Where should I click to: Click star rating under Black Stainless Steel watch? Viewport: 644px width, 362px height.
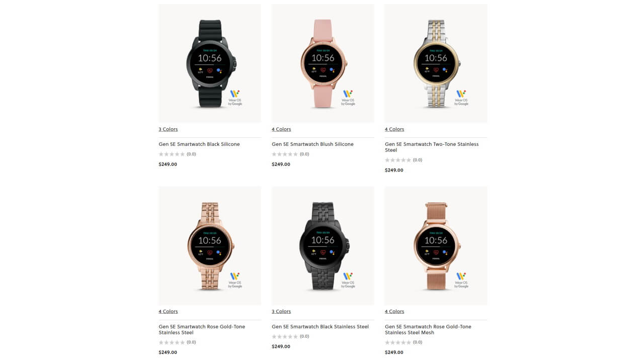pos(285,337)
